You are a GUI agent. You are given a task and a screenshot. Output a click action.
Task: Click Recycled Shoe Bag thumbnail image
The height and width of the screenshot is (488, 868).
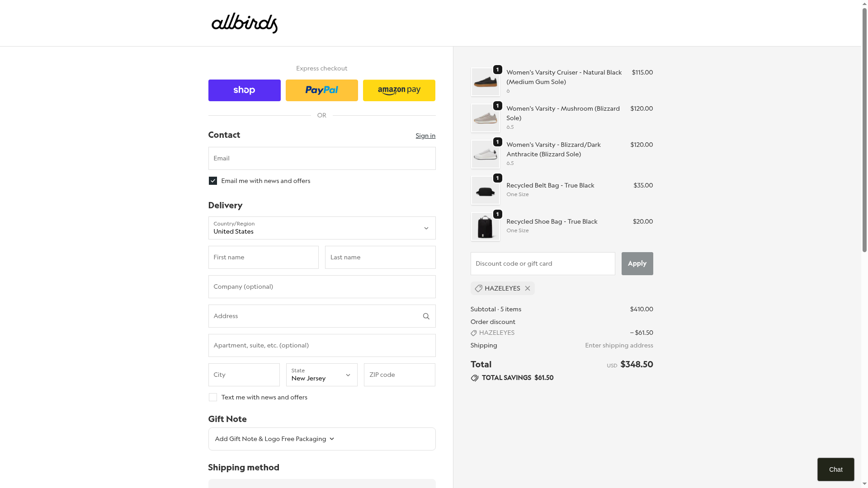coord(485,227)
